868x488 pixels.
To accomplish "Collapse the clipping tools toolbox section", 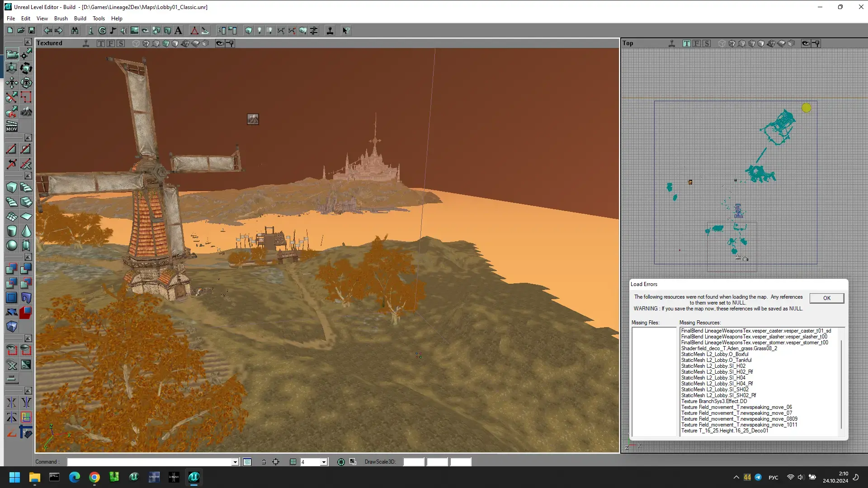I will (x=28, y=137).
